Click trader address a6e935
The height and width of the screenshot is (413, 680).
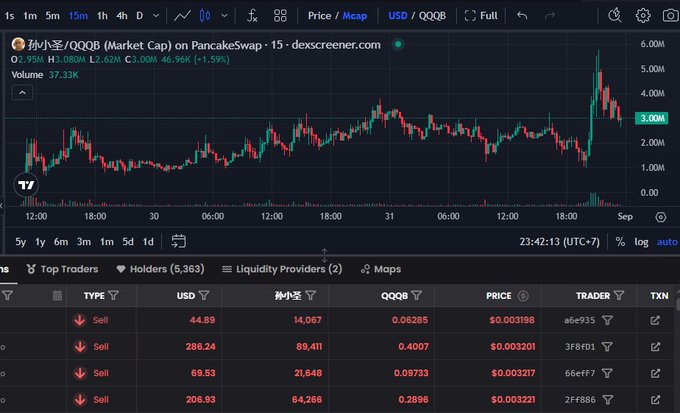579,321
